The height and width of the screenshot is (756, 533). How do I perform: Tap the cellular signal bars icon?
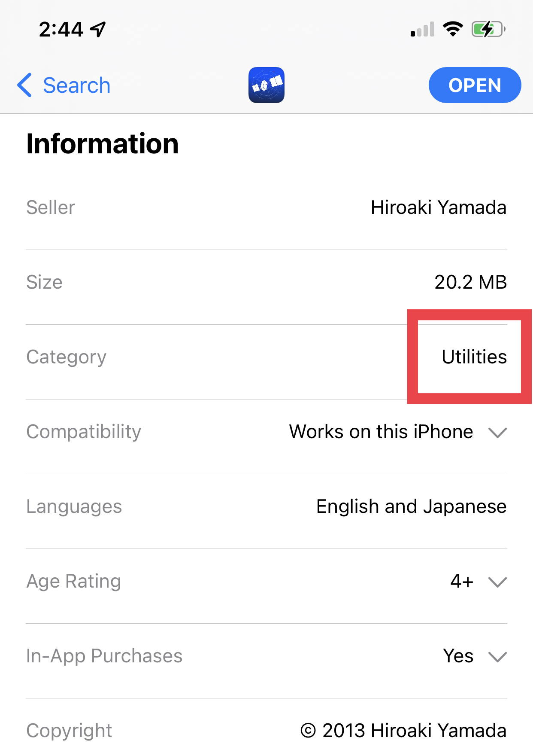pyautogui.click(x=422, y=29)
